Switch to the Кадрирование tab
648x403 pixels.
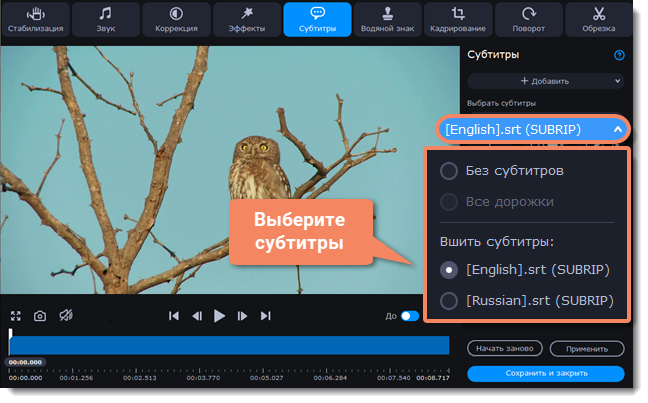tap(458, 19)
